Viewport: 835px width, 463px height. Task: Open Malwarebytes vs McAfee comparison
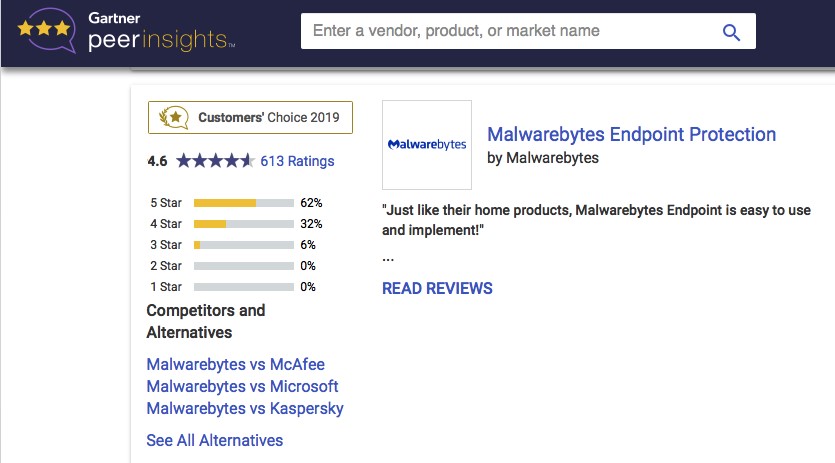point(235,364)
